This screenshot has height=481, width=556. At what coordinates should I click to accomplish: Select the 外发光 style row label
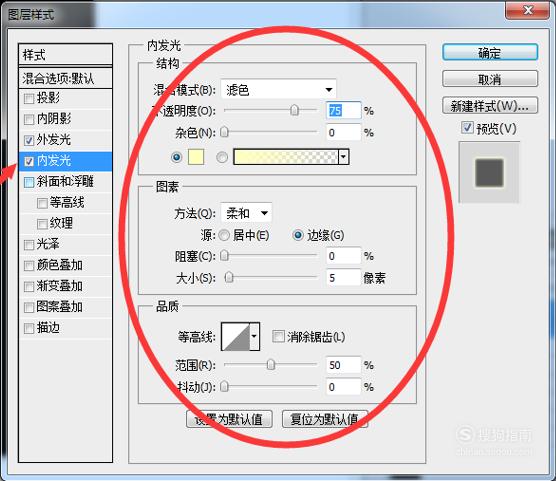(54, 140)
